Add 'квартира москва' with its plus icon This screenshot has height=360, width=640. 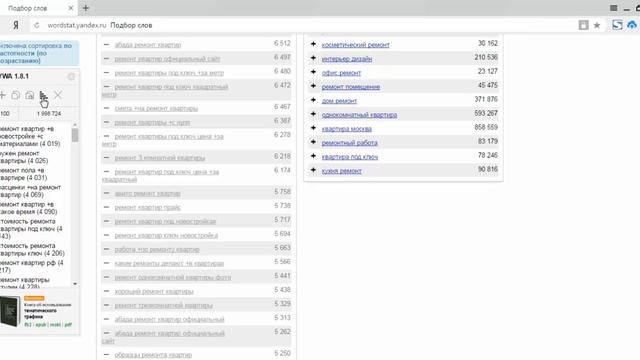click(x=313, y=128)
